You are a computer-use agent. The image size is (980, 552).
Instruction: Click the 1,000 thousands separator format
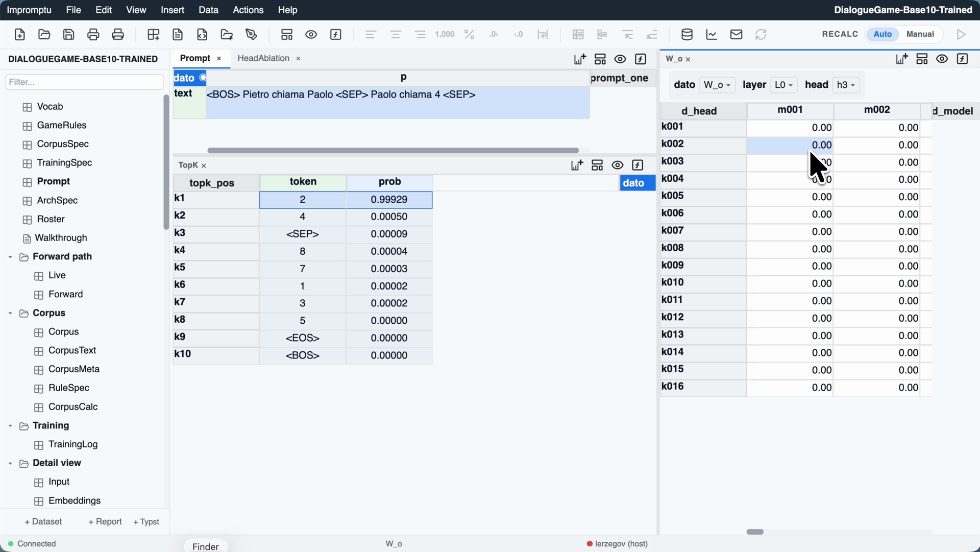(x=445, y=34)
